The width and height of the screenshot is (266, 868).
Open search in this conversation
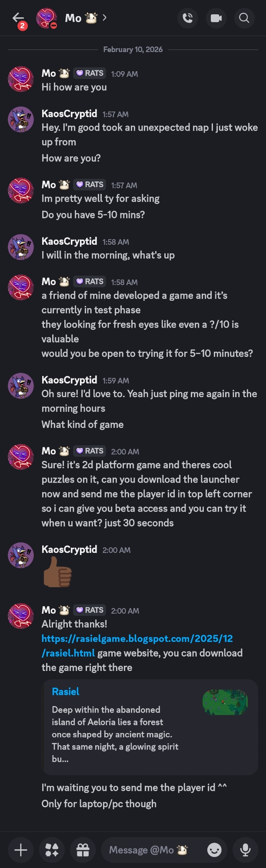point(244,18)
